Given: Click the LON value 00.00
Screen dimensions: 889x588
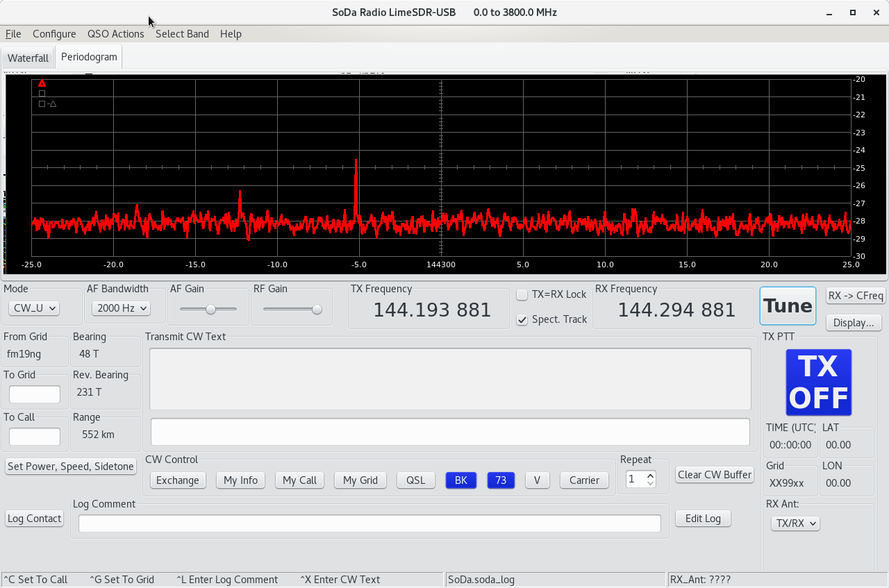Looking at the screenshot, I should pos(838,483).
